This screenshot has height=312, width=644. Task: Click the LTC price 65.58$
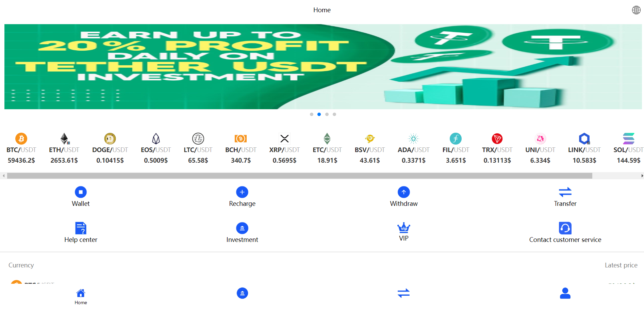pos(198,160)
